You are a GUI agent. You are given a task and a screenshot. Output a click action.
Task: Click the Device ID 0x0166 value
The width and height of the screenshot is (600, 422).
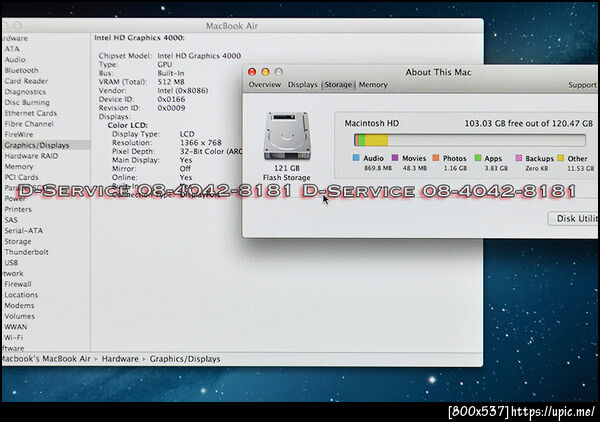pyautogui.click(x=171, y=99)
